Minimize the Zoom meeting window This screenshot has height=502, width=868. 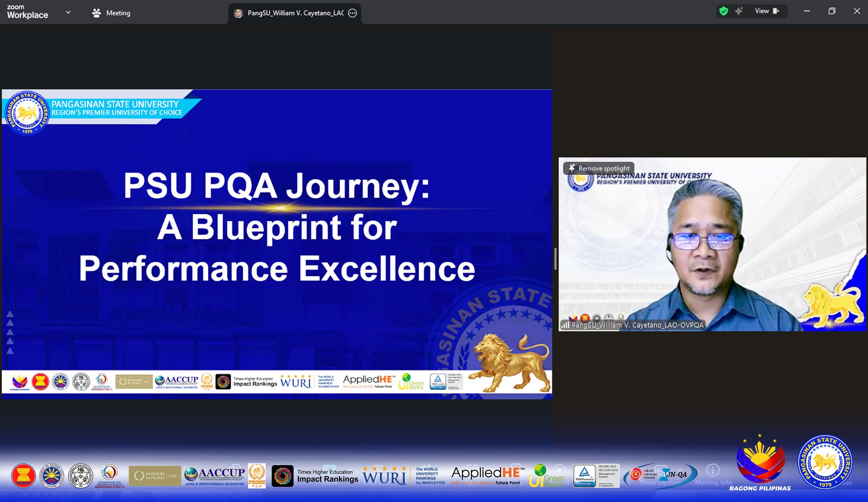(x=807, y=11)
